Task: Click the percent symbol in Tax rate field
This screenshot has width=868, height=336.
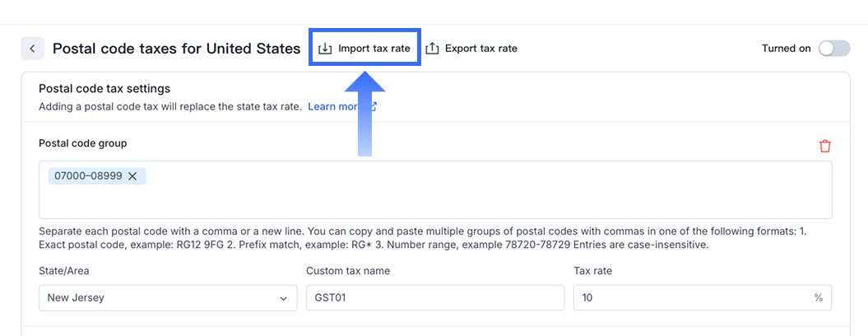Action: pos(819,298)
